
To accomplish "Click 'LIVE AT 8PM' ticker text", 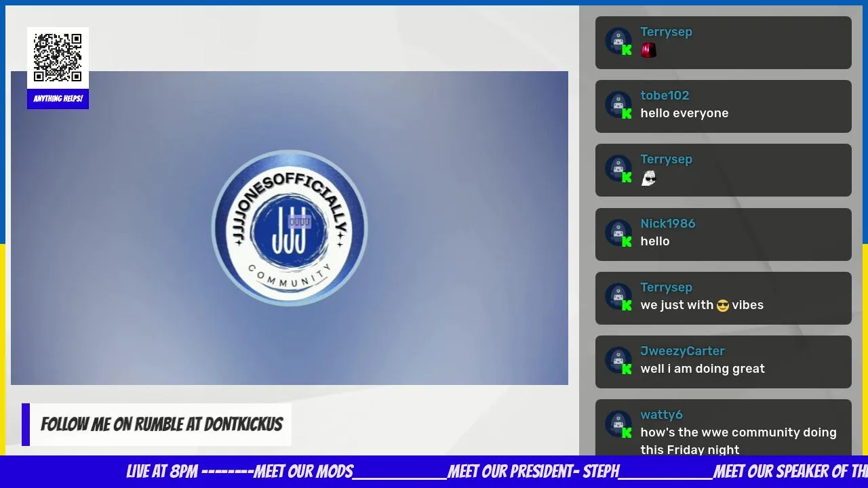I will (163, 472).
